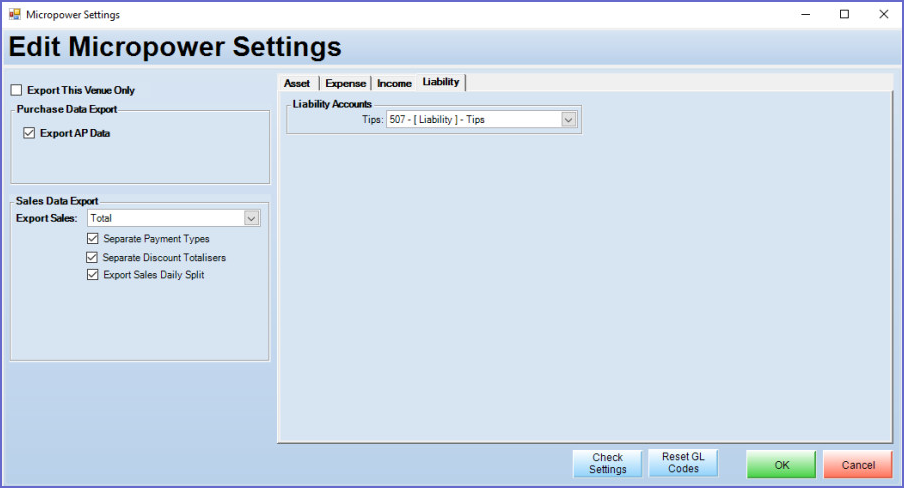The height and width of the screenshot is (488, 904).
Task: Switch to the Asset tab
Action: [x=297, y=84]
